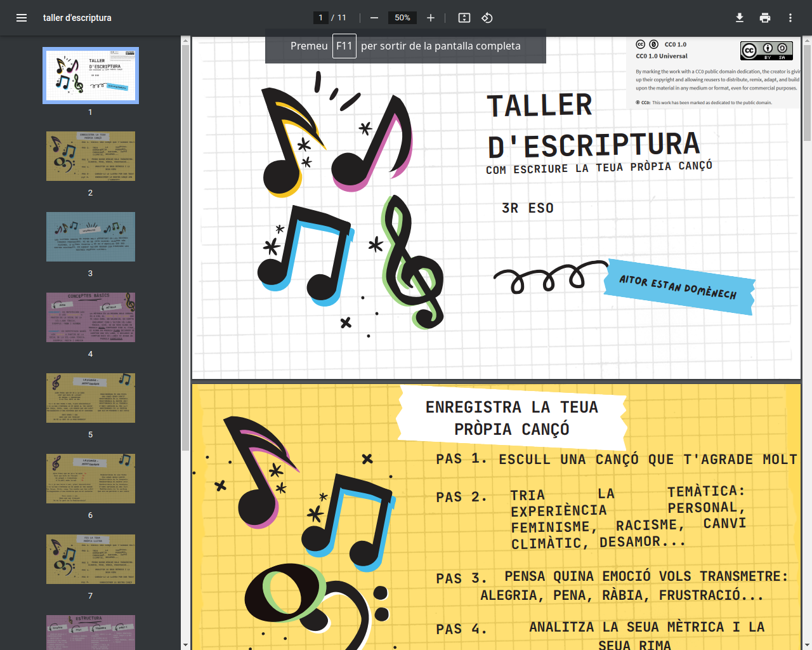Select the page 4 Conceptes Bàsics thumbnail

pyautogui.click(x=91, y=317)
